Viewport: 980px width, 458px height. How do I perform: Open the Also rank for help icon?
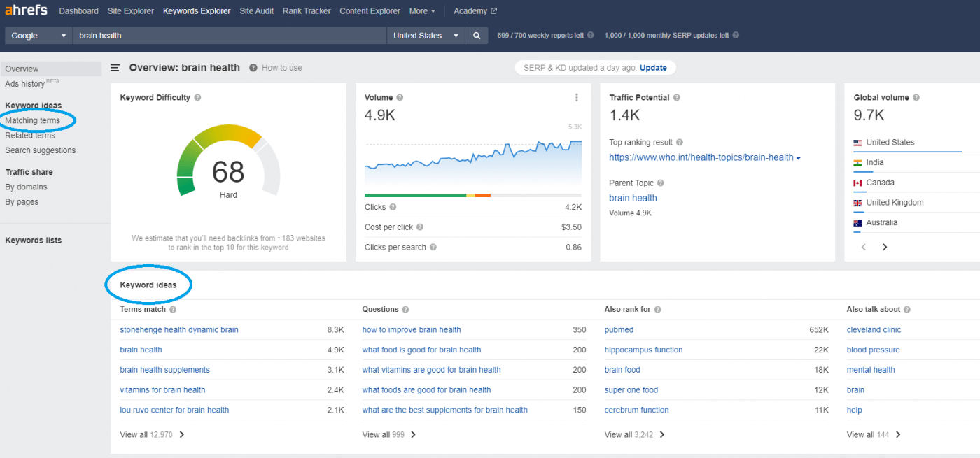click(657, 310)
